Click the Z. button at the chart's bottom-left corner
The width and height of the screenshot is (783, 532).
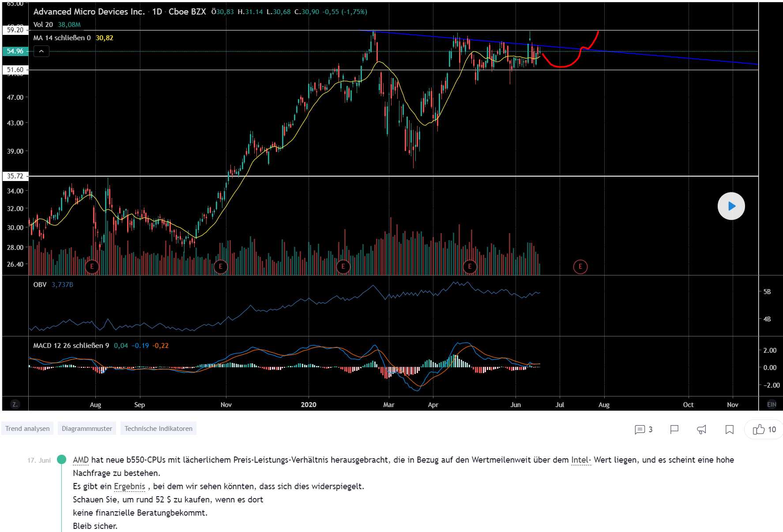15,404
